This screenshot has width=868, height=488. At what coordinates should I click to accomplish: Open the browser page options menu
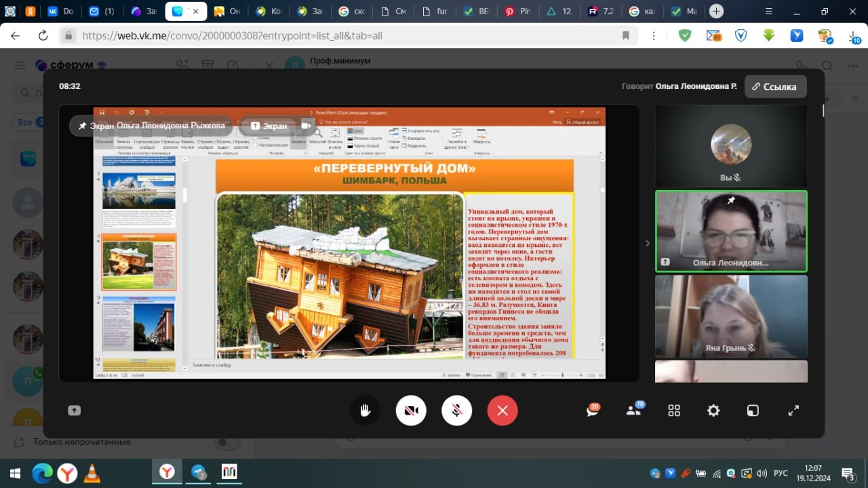click(x=653, y=35)
